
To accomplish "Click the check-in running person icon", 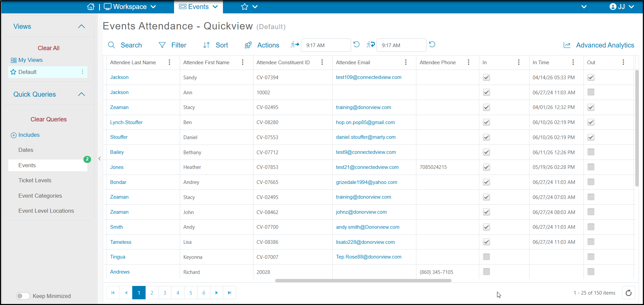I will (x=295, y=44).
